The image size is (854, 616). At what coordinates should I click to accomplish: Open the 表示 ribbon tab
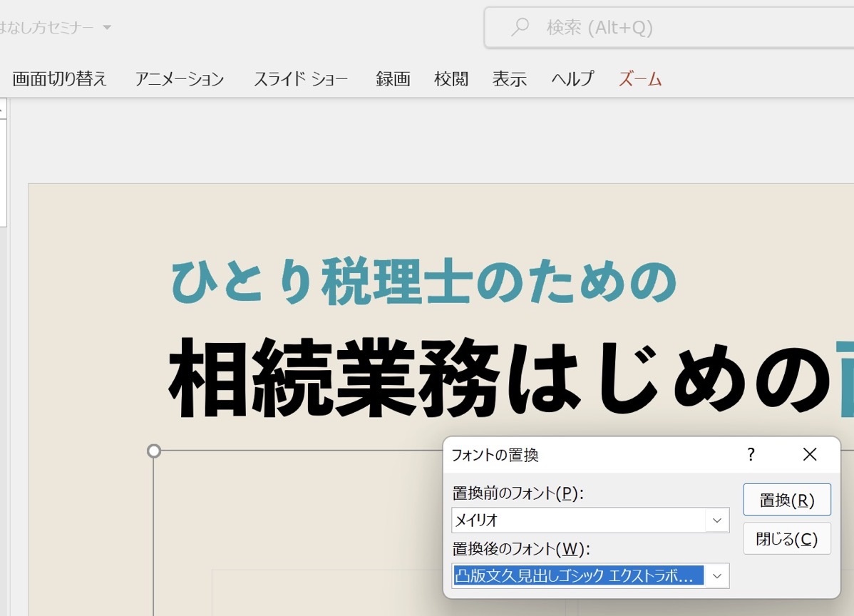tap(509, 79)
